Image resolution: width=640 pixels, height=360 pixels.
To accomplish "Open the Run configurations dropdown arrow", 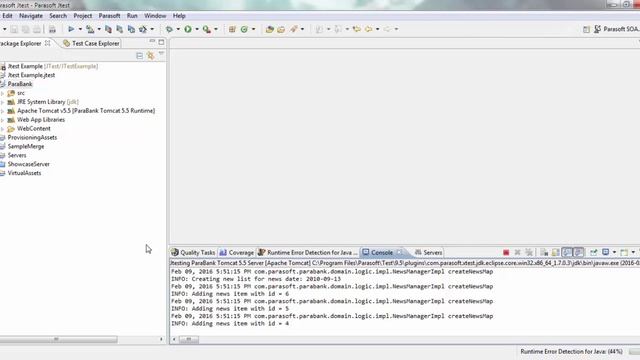I will (x=197, y=29).
